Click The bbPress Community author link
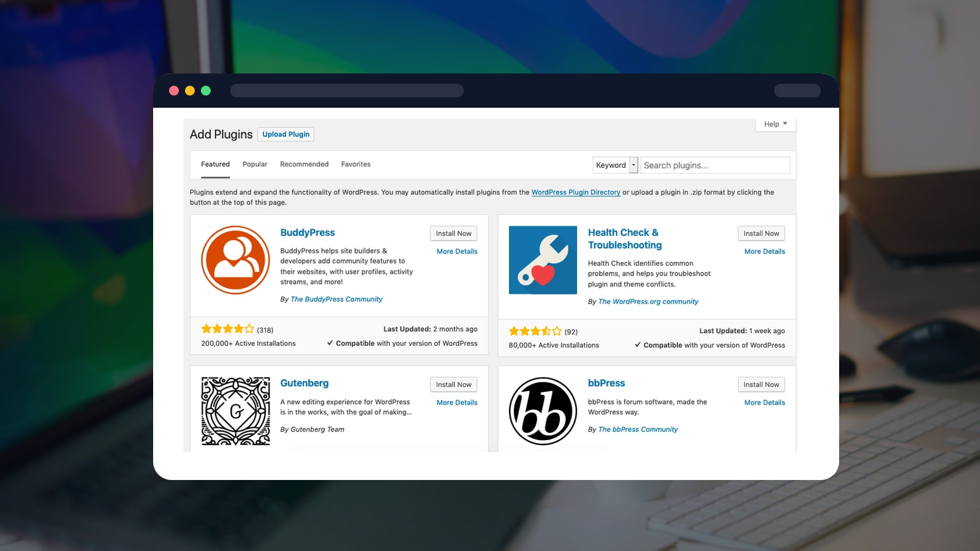Screen dimensions: 980x551 pyautogui.click(x=638, y=429)
